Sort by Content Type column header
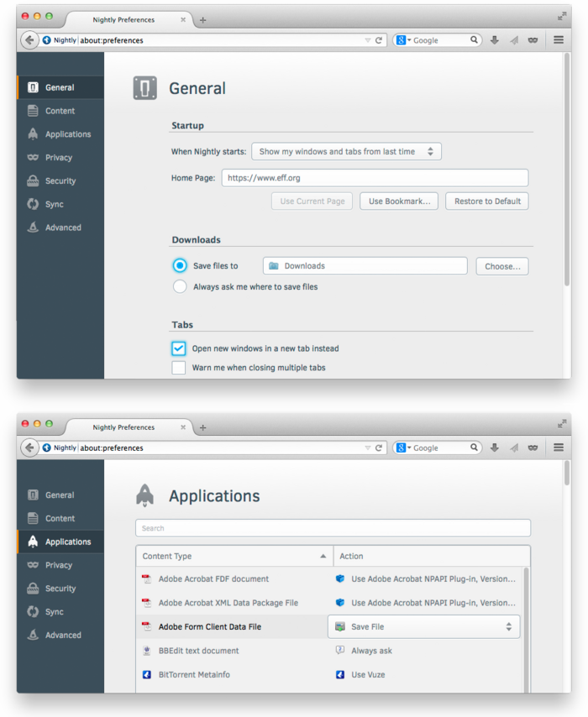Viewport: 588px width, 717px height. click(x=234, y=556)
